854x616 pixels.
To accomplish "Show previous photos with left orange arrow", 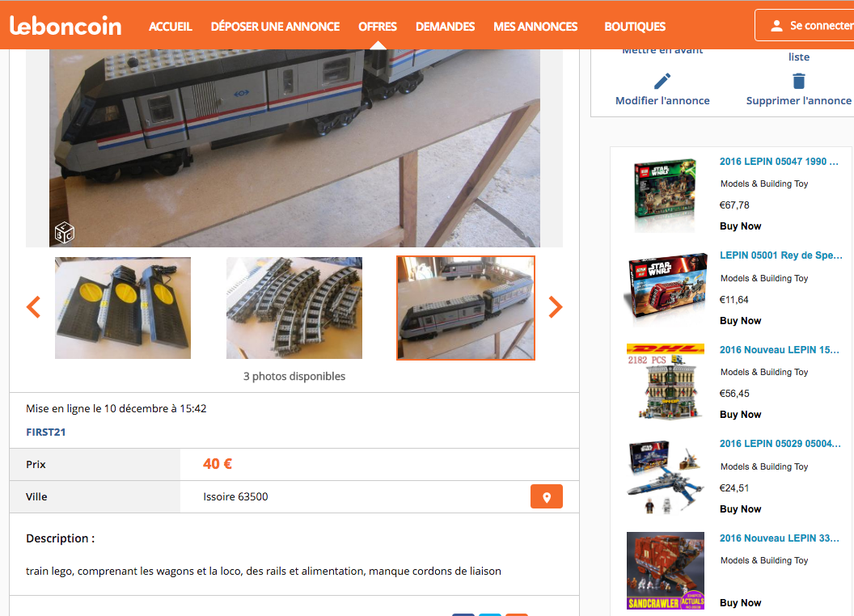I will [x=34, y=307].
